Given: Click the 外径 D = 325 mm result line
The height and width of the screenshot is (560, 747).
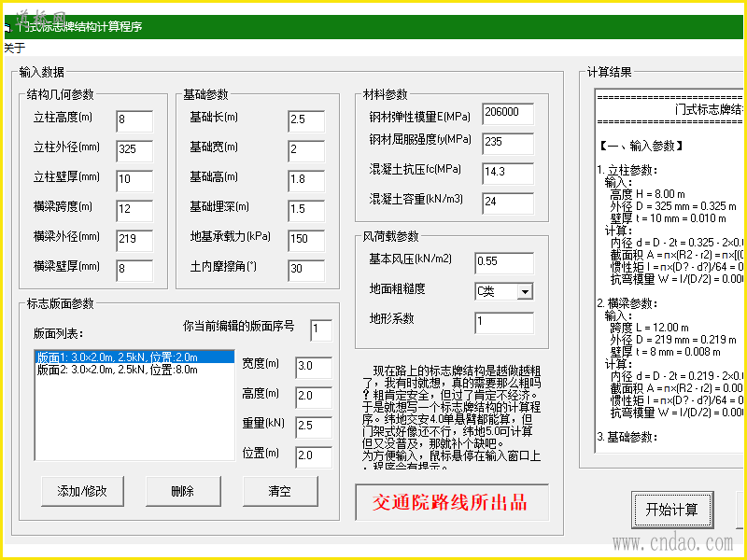Looking at the screenshot, I should 673,206.
